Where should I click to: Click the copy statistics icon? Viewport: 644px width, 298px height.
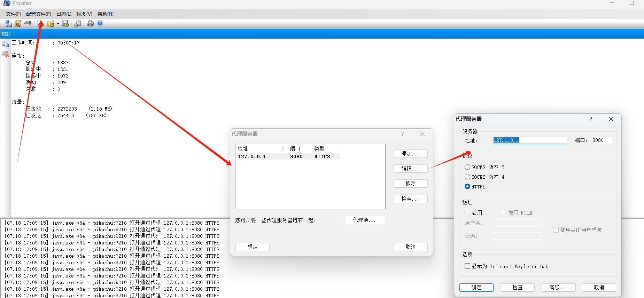(5, 45)
